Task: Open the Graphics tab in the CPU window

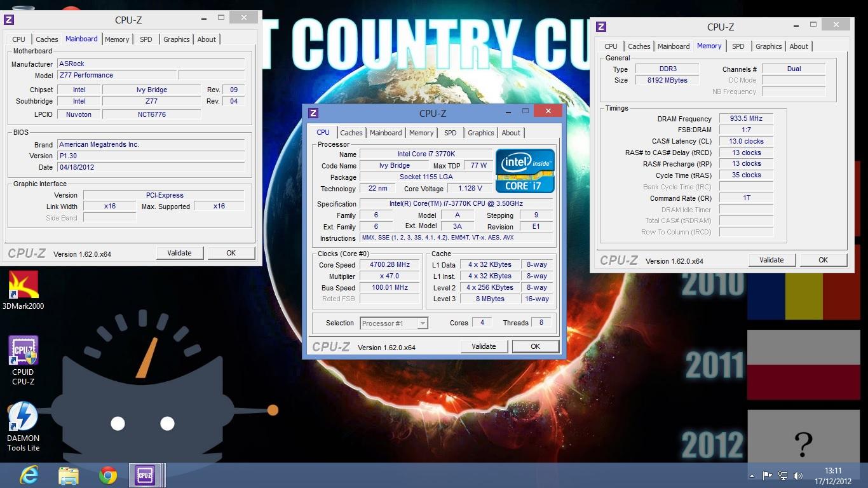Action: click(481, 133)
